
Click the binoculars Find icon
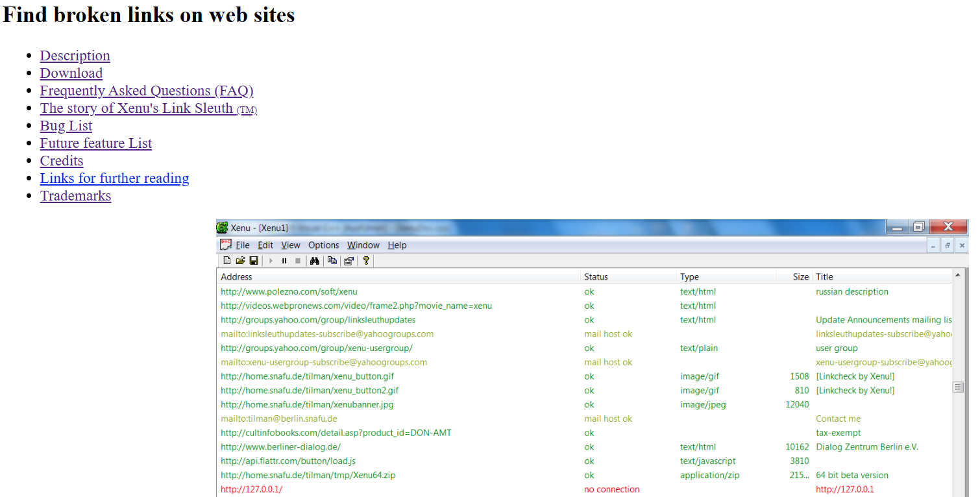click(315, 261)
